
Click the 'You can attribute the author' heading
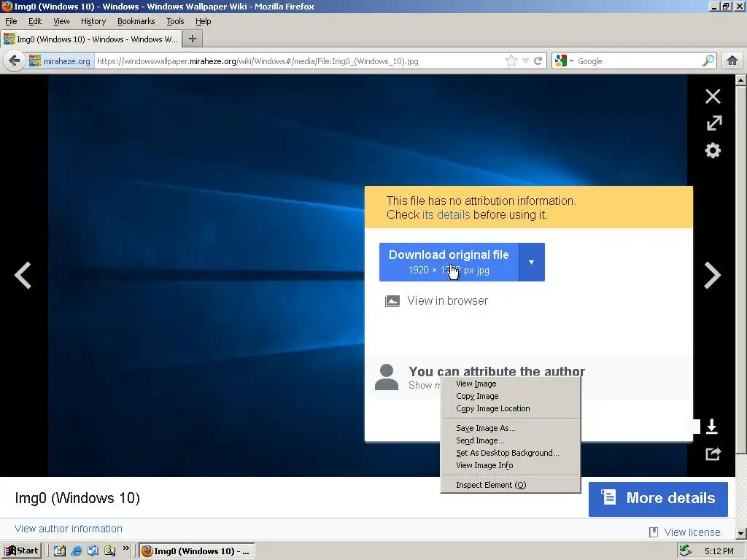click(497, 371)
